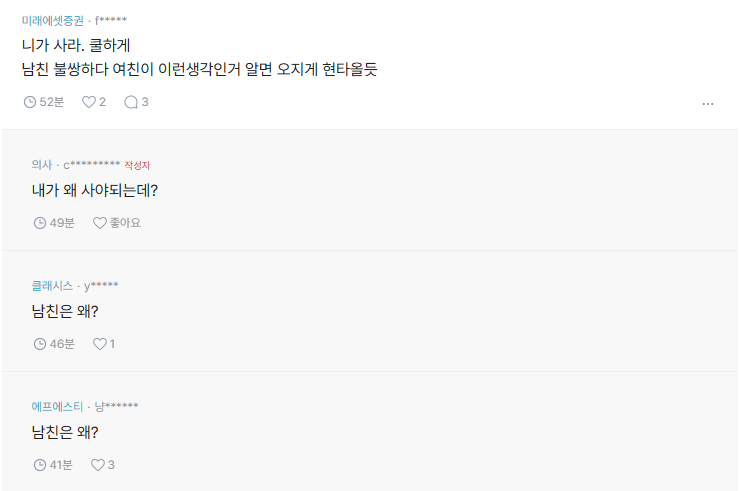Click the clock icon beside 46분
750x491 pixels.
[40, 344]
